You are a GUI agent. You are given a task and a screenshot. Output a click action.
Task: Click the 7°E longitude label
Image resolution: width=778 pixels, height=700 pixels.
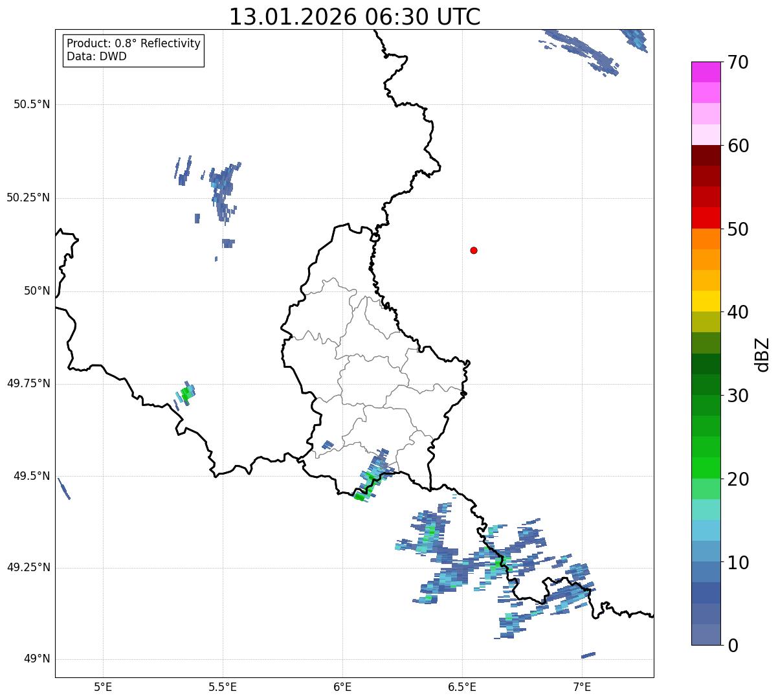pyautogui.click(x=582, y=686)
